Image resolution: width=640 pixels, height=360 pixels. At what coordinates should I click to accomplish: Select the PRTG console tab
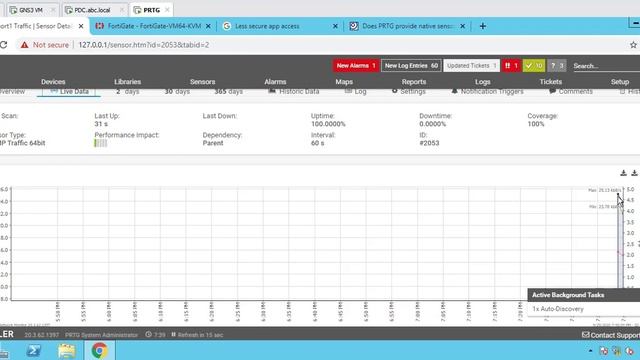click(x=151, y=10)
